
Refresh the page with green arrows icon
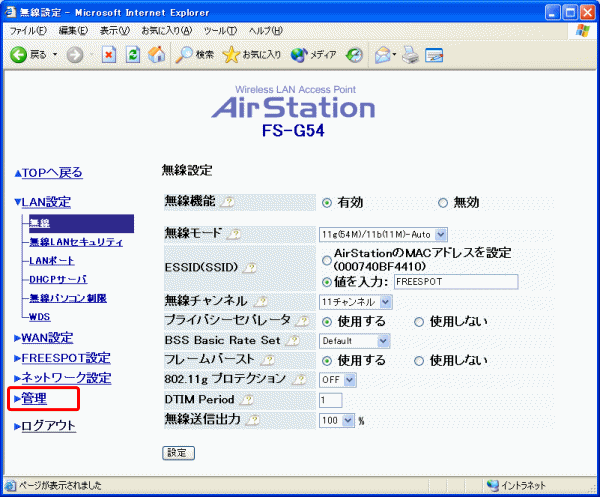pos(133,55)
